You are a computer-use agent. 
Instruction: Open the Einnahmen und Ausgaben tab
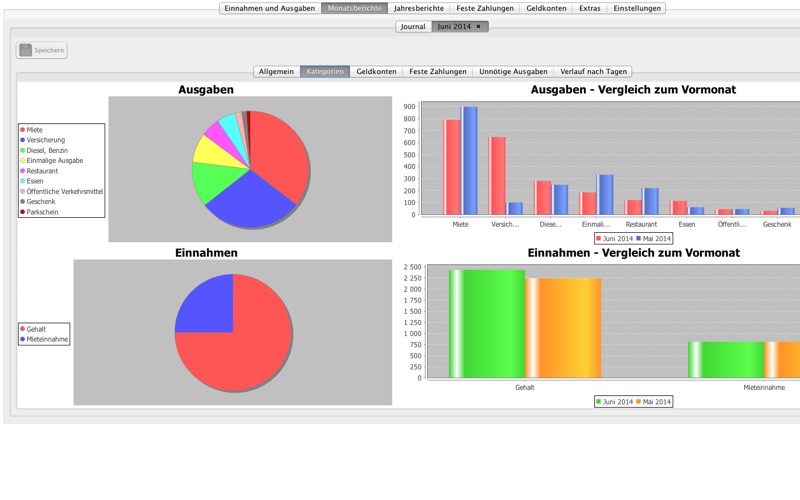pos(269,8)
